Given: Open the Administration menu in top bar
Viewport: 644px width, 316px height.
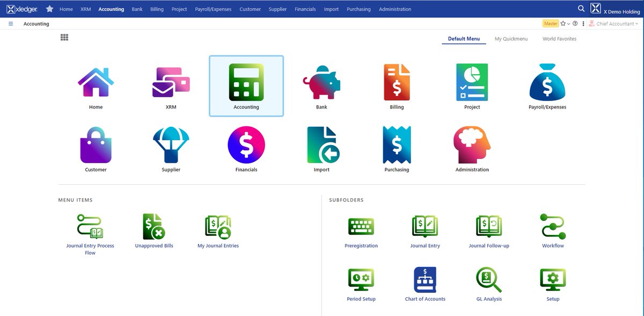Looking at the screenshot, I should tap(395, 9).
